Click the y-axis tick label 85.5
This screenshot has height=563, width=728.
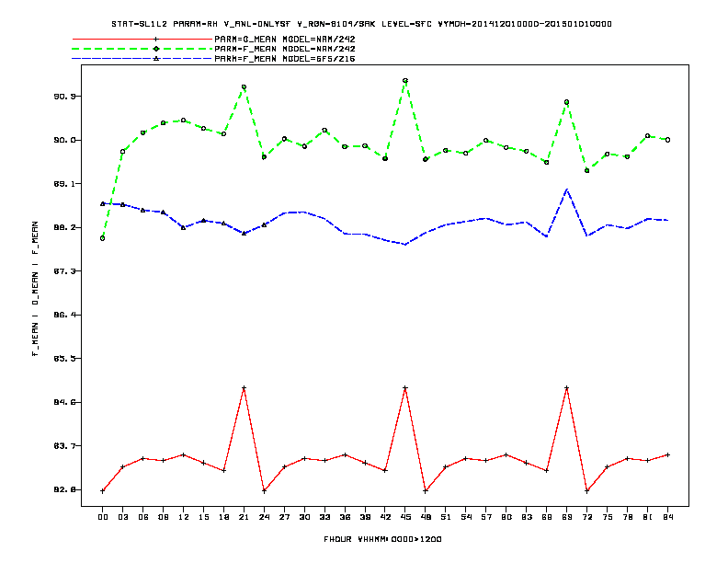point(64,358)
